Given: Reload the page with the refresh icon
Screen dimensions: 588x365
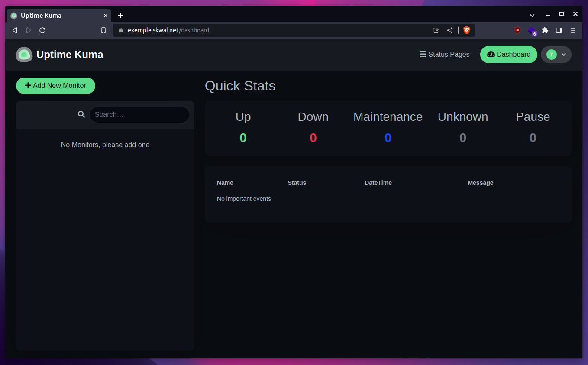Looking at the screenshot, I should (42, 30).
